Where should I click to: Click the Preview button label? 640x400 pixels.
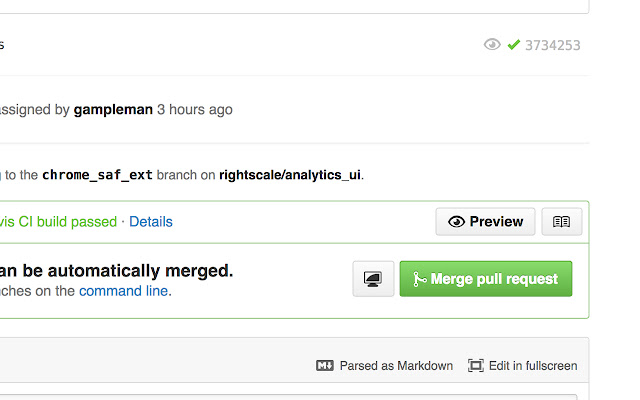click(496, 222)
